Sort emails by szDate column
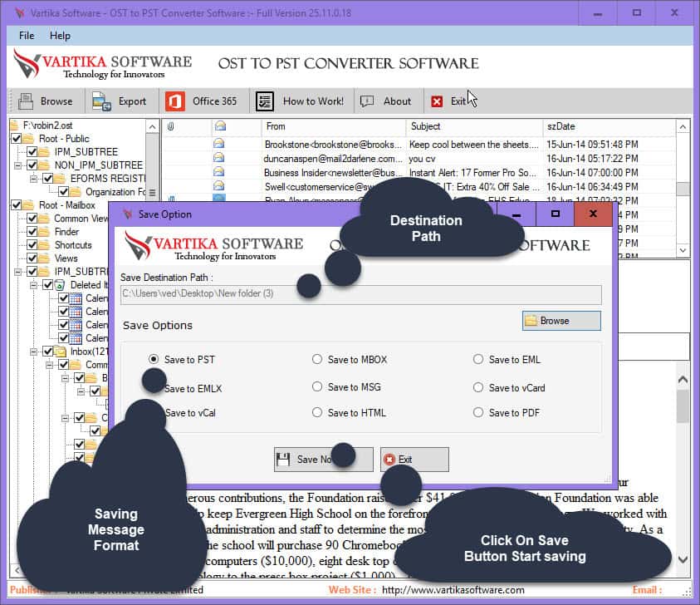 [561, 126]
